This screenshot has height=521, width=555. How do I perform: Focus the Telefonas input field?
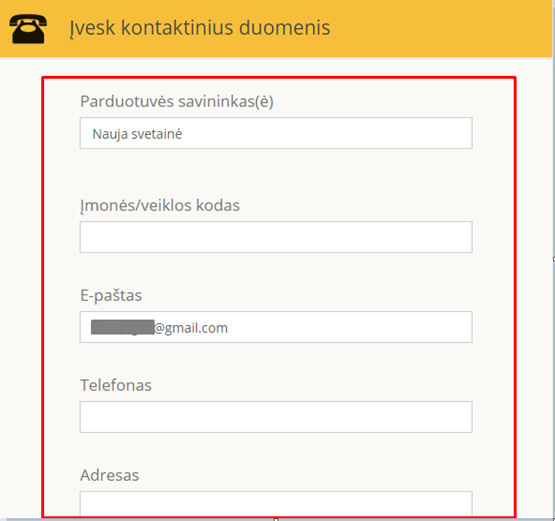click(x=276, y=417)
